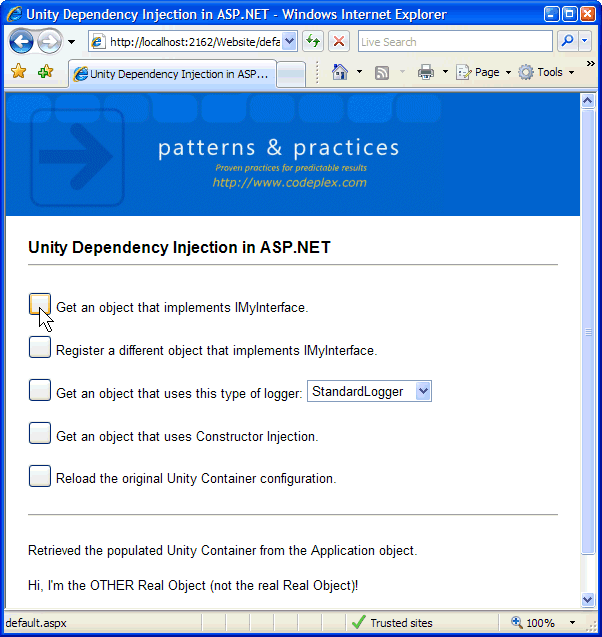Click the Live Search magnifier icon

[567, 41]
